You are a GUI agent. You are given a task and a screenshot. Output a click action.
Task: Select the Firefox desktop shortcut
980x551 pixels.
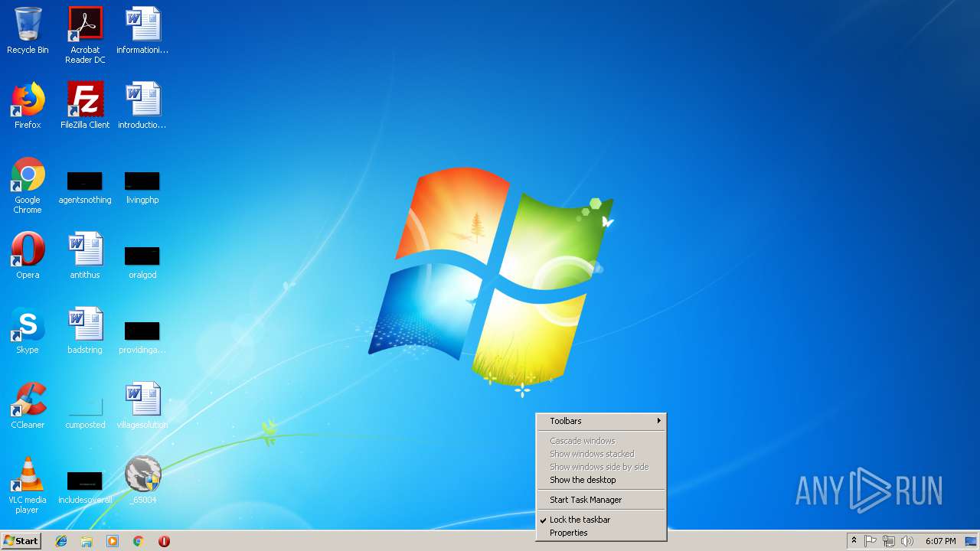pos(28,106)
